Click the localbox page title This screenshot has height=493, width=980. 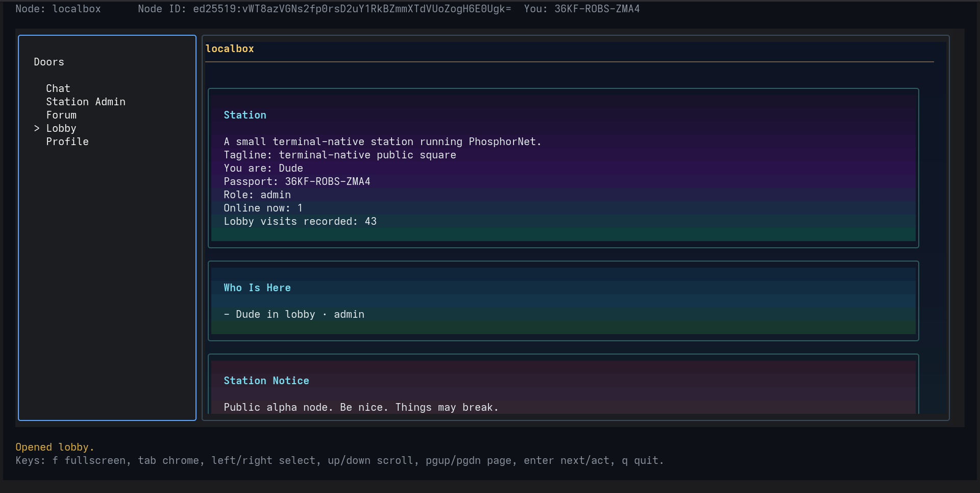[230, 49]
